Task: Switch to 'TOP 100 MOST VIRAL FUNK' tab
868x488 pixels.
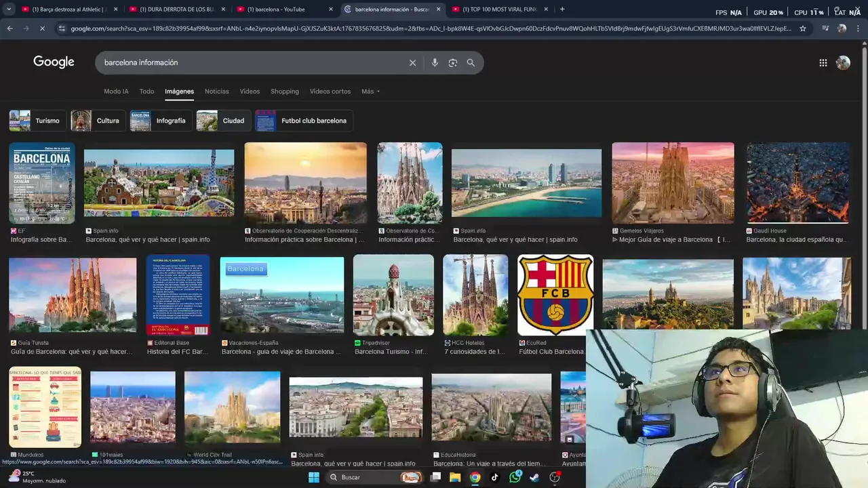Action: coord(500,9)
